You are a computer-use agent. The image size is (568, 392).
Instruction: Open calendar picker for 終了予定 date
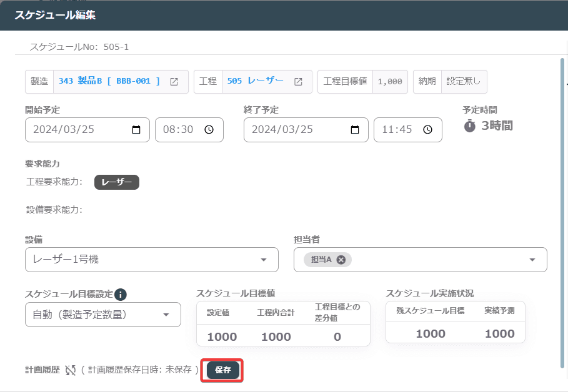click(x=355, y=130)
